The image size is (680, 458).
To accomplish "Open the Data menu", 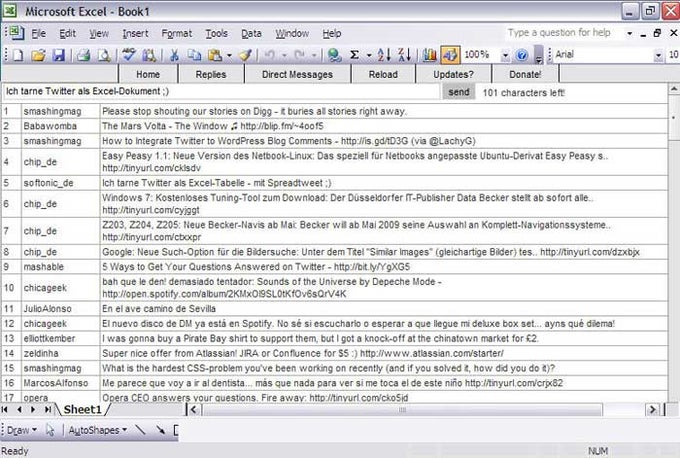I will (x=251, y=33).
